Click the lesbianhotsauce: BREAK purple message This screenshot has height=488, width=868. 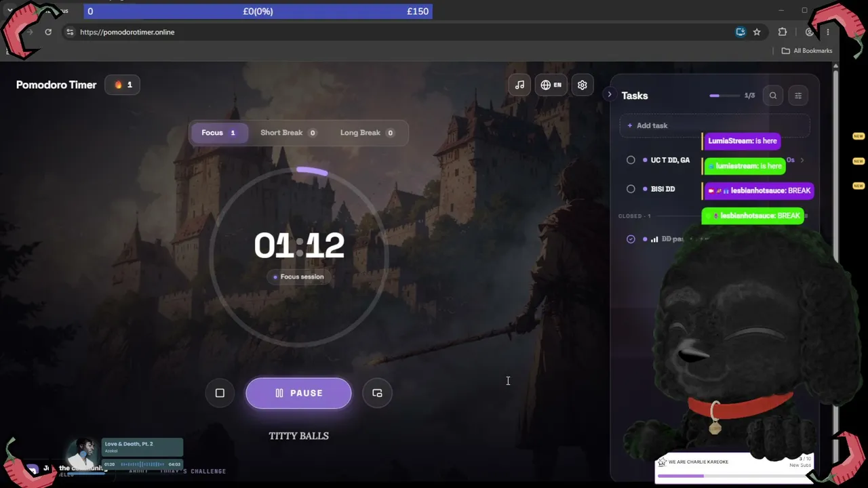tap(759, 190)
